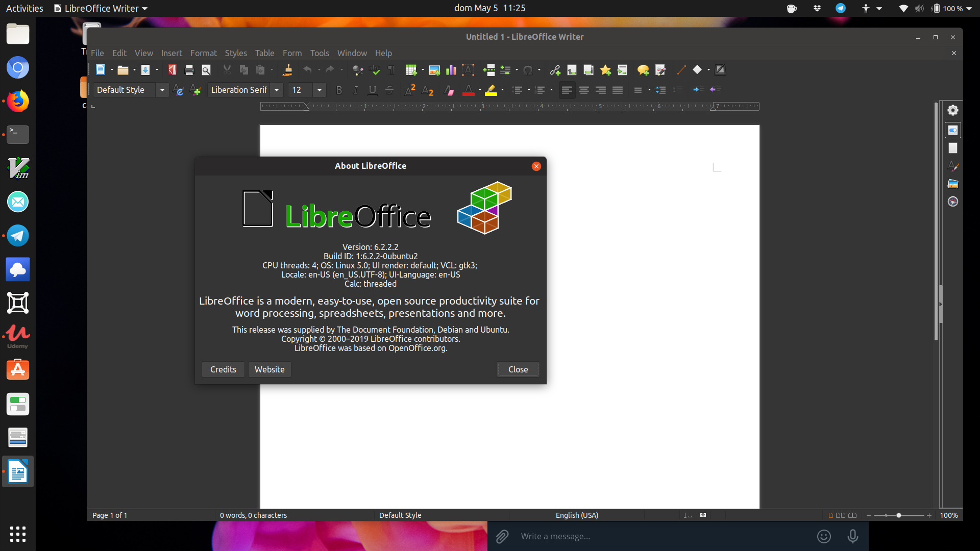
Task: Click the zoom slider in status bar
Action: [899, 515]
